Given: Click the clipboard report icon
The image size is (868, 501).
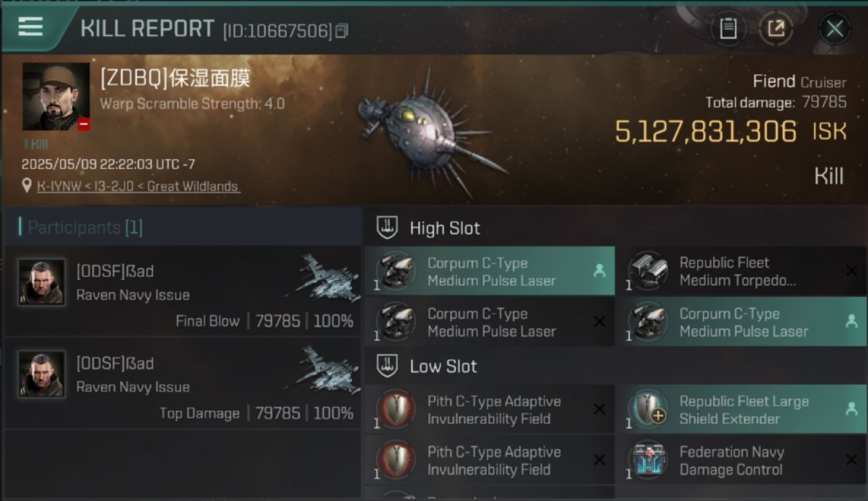Looking at the screenshot, I should [x=728, y=29].
